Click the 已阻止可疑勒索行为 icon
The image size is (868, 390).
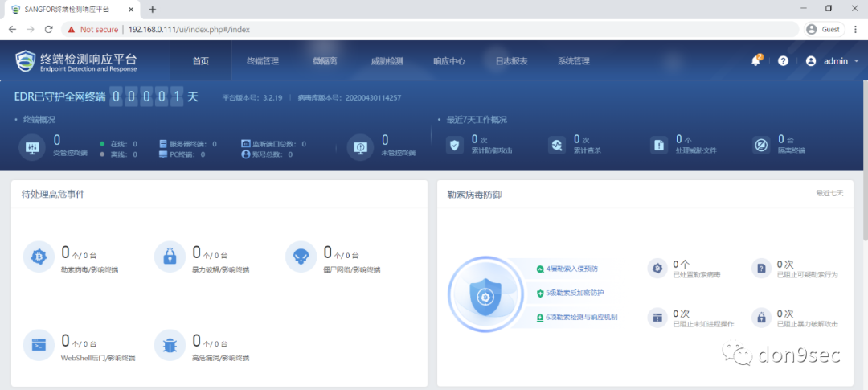(x=761, y=269)
